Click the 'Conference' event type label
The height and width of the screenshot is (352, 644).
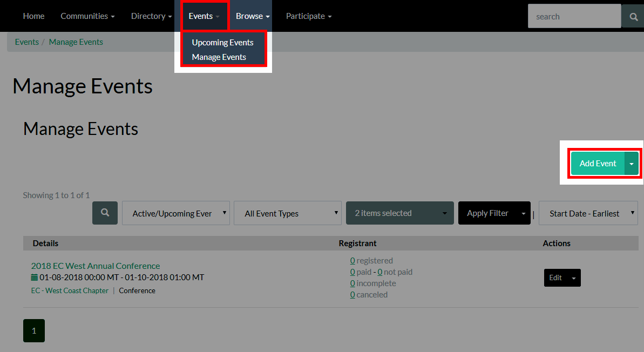click(x=137, y=290)
